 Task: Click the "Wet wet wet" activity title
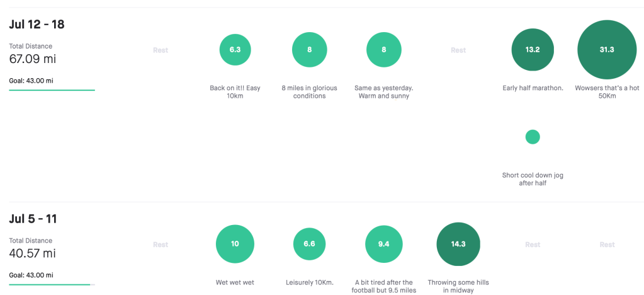click(x=235, y=282)
